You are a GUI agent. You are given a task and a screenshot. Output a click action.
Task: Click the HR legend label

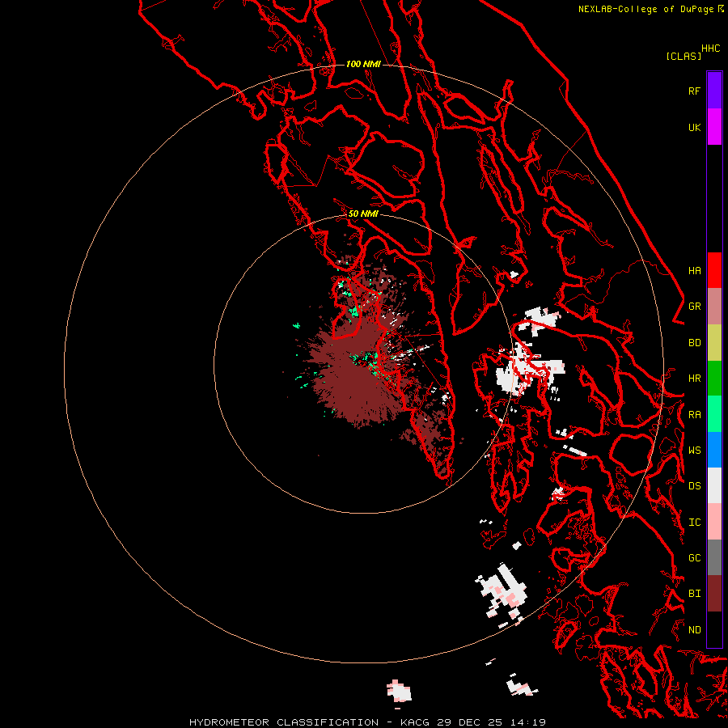point(694,378)
